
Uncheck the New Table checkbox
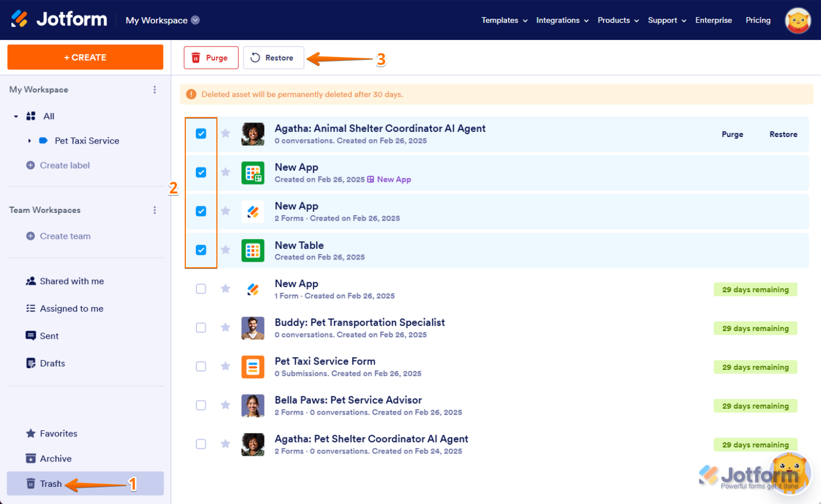[x=201, y=250]
